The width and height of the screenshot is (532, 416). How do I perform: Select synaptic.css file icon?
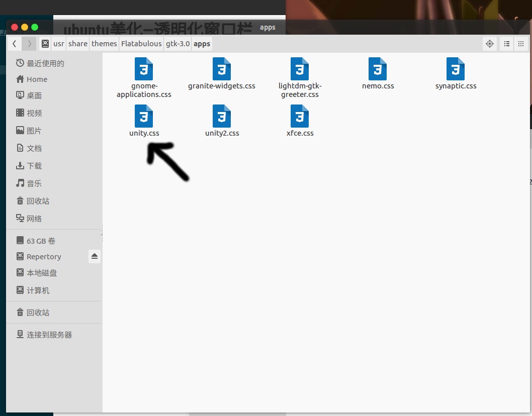pos(456,69)
